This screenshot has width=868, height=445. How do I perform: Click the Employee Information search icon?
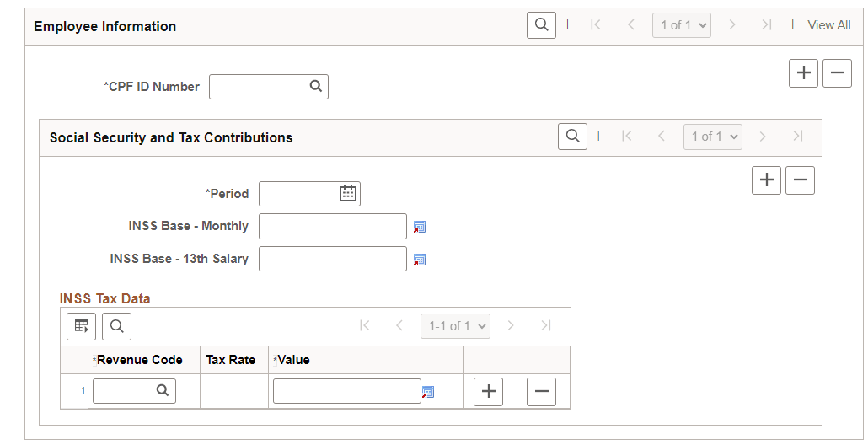coord(541,25)
